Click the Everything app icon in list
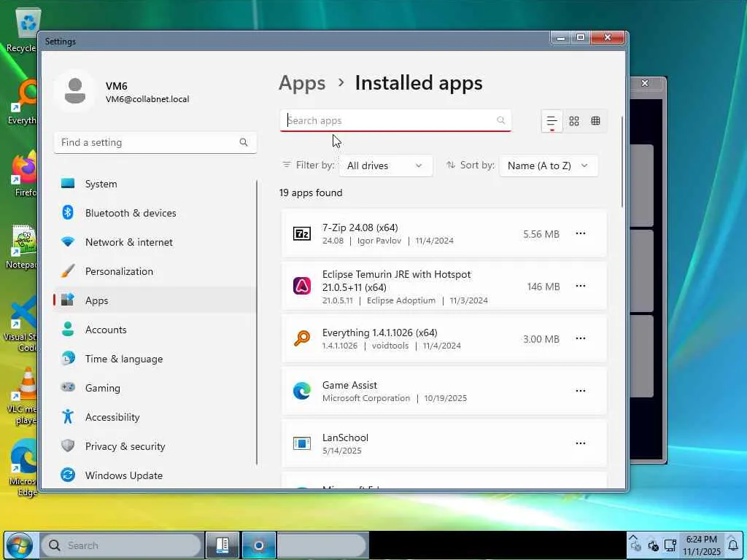The image size is (747, 560). [301, 338]
